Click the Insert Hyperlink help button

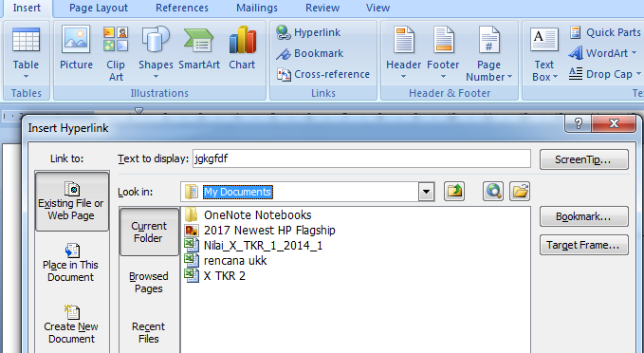(x=579, y=123)
